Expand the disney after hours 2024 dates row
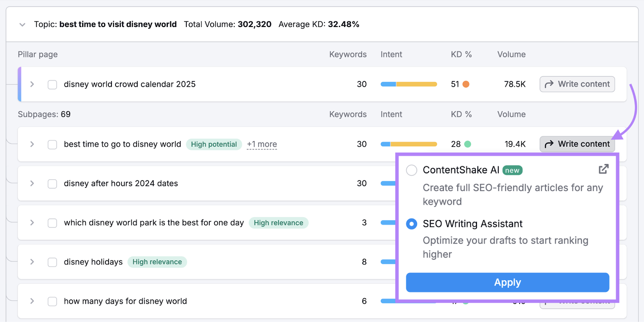Viewport: 644px width, 322px height. coord(32,183)
